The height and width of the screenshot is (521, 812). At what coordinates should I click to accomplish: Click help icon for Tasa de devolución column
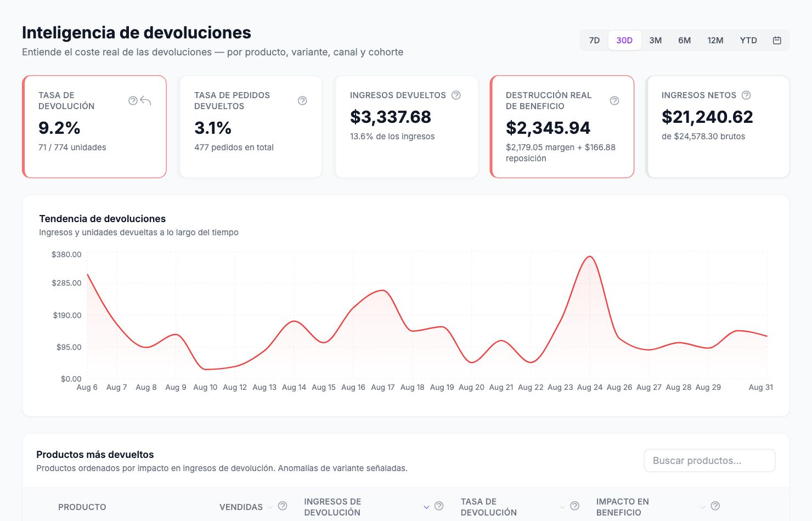tap(575, 506)
